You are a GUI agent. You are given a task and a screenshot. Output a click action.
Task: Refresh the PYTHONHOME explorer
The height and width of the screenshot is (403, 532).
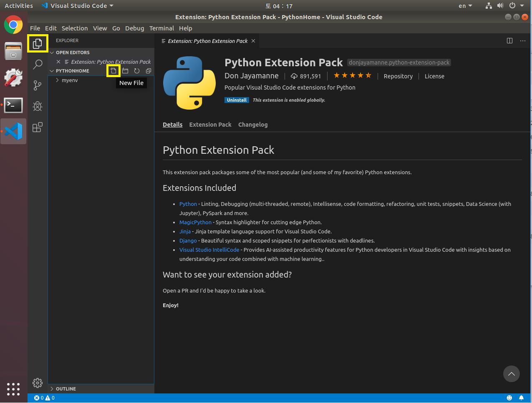(x=137, y=71)
